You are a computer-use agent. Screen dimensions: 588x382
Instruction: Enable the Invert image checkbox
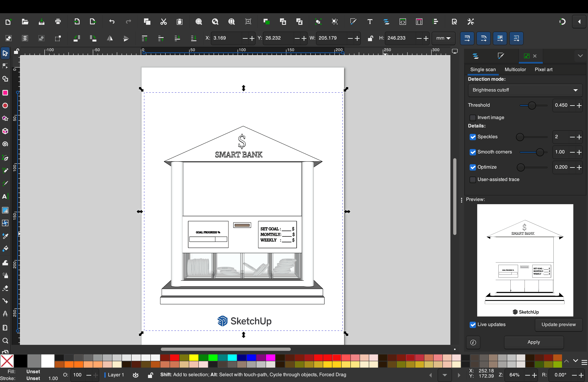coord(473,118)
